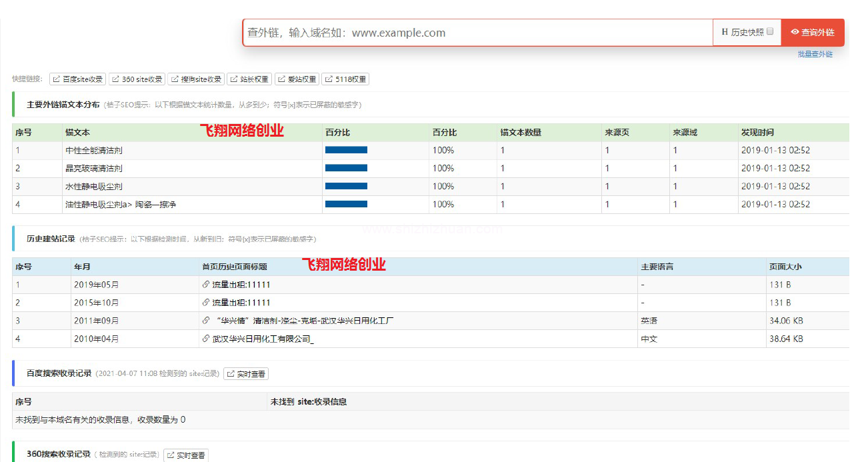Click the 查询外链 search button
Image resolution: width=868 pixels, height=462 pixels.
pos(812,32)
